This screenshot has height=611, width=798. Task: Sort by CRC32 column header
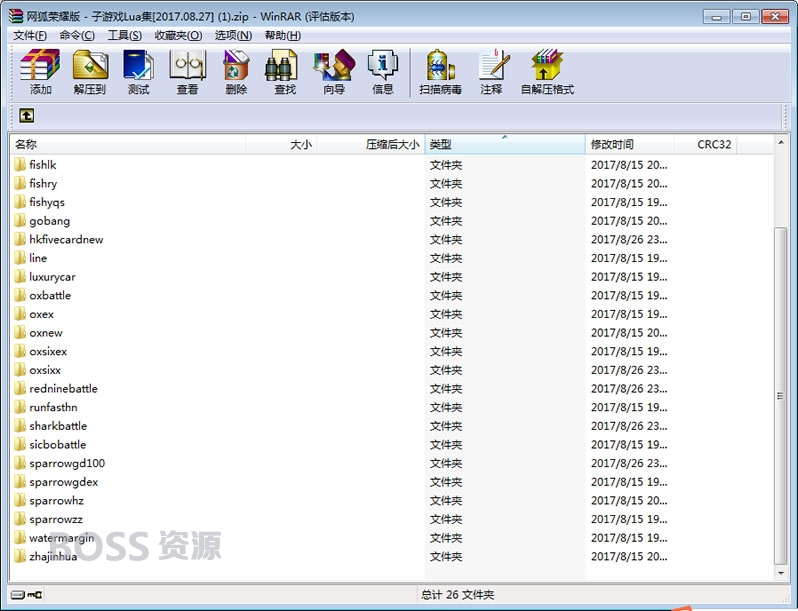coord(705,144)
